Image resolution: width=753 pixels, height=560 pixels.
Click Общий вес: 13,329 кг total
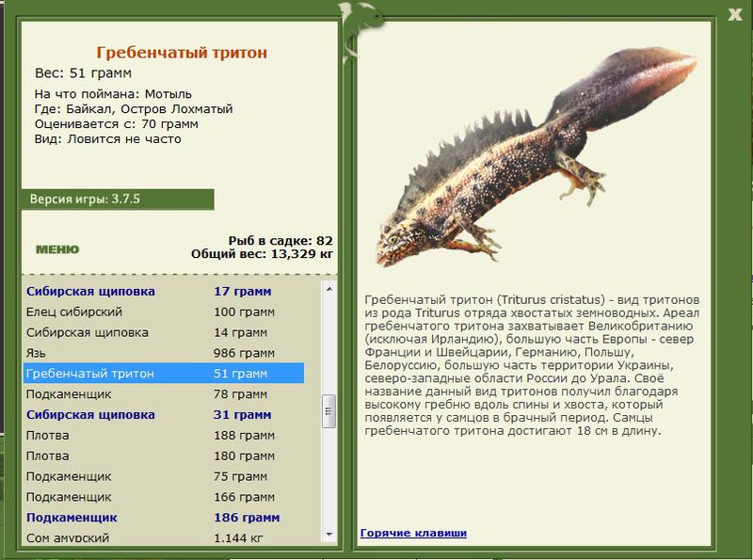point(262,253)
